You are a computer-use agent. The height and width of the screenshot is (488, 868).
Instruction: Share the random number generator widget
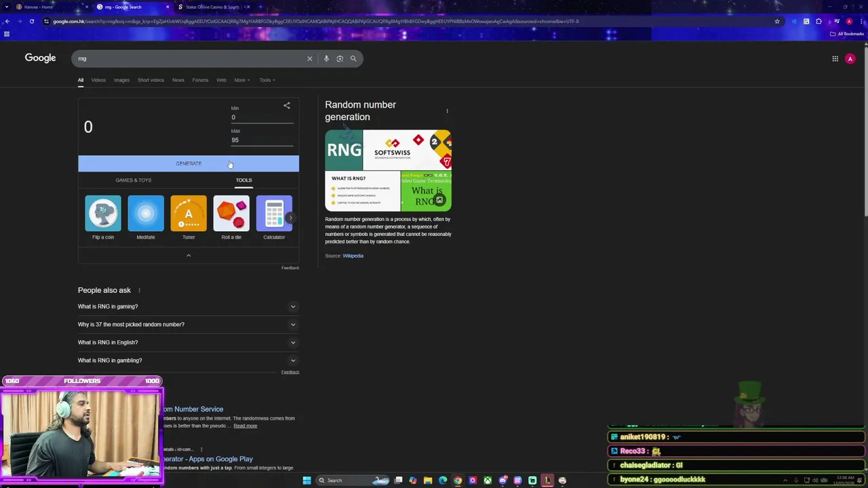coord(287,106)
